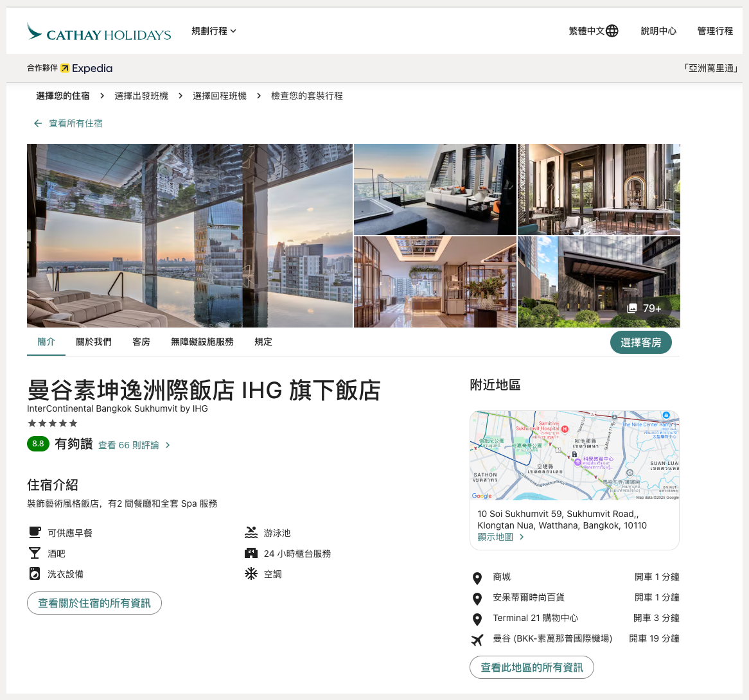Click the 開車 3 分鐘 distance text
The width and height of the screenshot is (749, 700).
656,618
